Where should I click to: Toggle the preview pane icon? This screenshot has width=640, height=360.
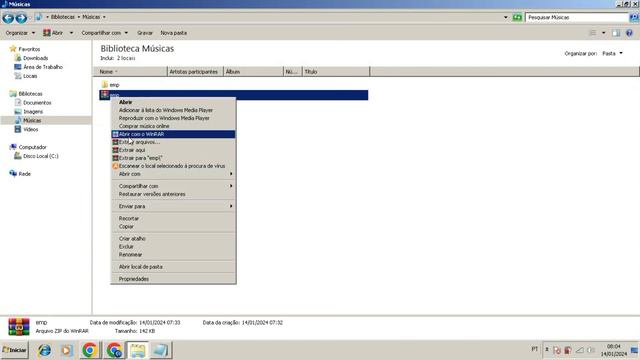coord(616,33)
